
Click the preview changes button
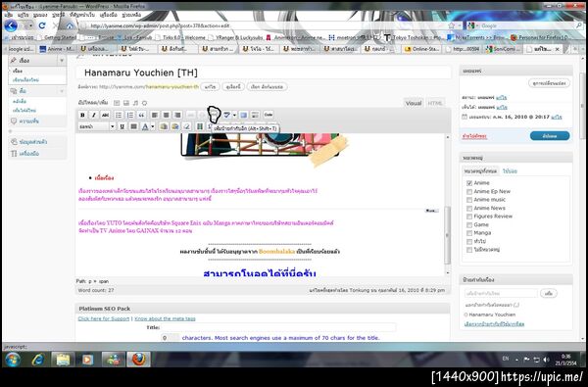(x=549, y=83)
